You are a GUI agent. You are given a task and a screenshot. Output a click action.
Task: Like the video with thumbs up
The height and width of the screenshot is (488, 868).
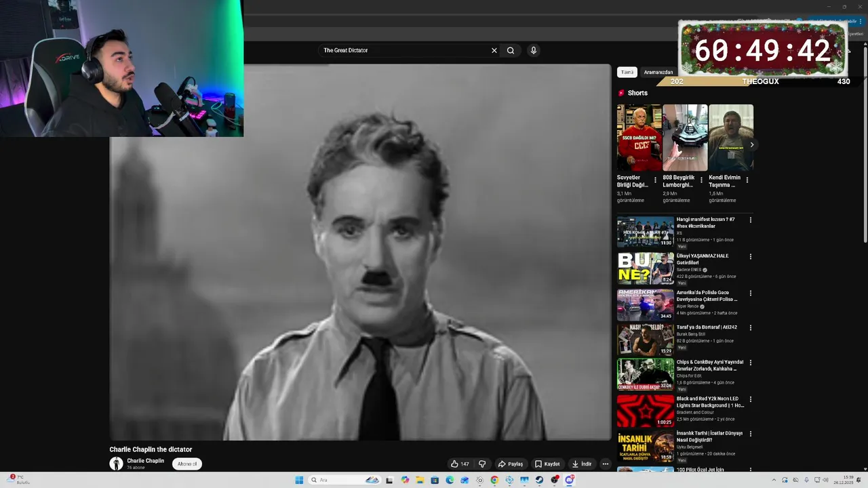click(460, 464)
